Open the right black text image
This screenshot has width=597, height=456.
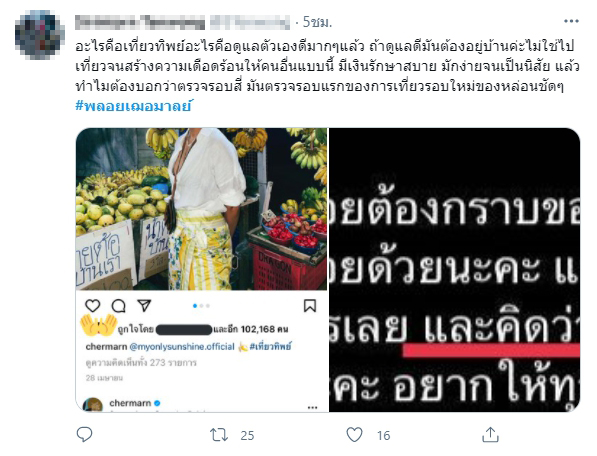pos(454,270)
